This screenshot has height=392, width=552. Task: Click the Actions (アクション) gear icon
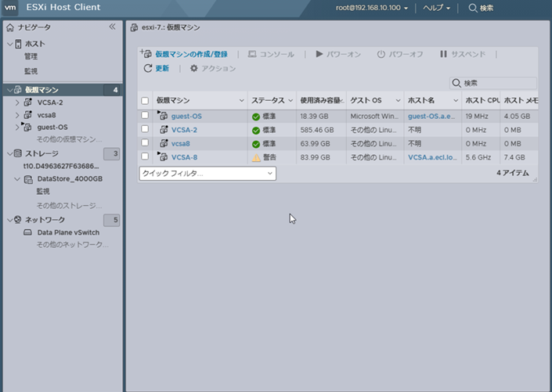(x=194, y=69)
